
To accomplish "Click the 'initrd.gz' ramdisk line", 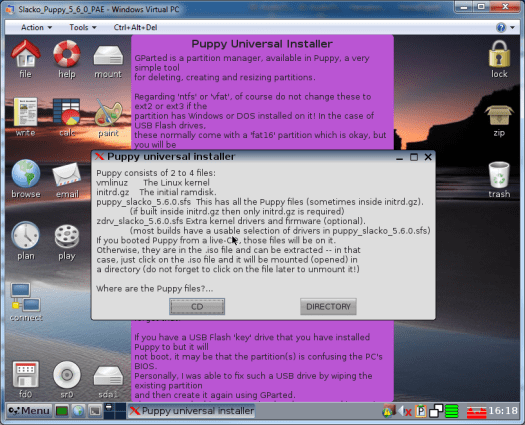I will 156,192.
